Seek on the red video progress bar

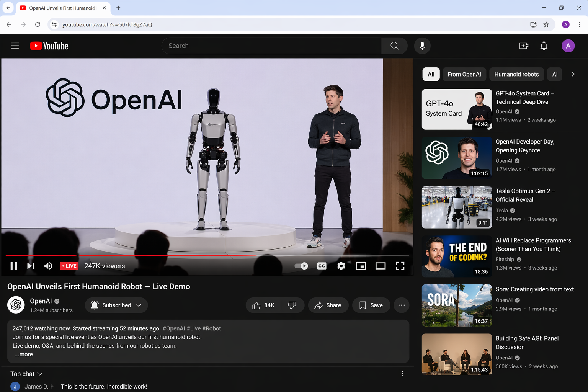pyautogui.click(x=207, y=255)
